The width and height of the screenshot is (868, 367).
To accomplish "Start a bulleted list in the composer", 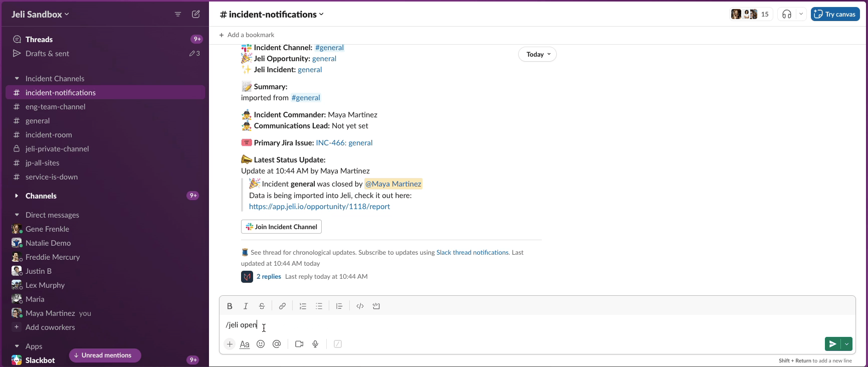I will [319, 306].
